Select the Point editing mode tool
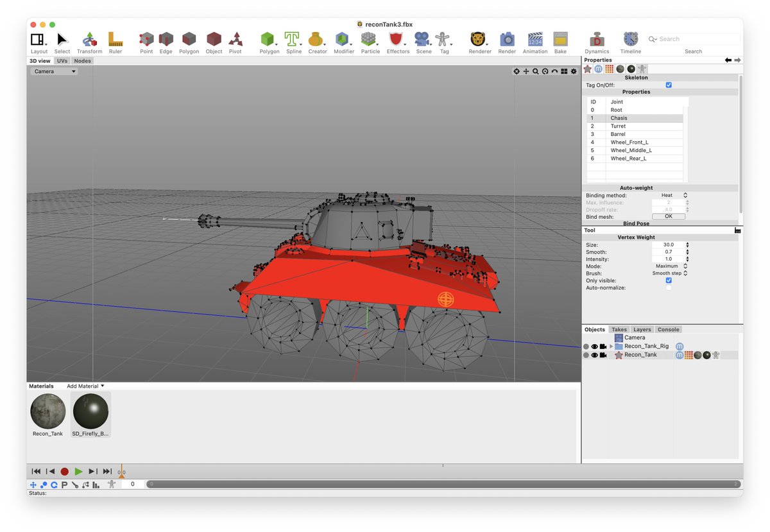The height and width of the screenshot is (532, 770). [x=146, y=39]
